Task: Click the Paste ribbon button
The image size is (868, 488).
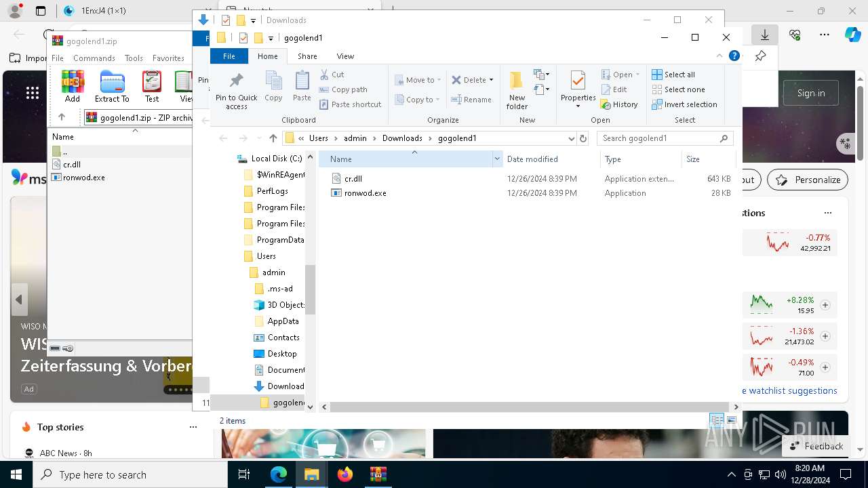Action: pos(302,86)
